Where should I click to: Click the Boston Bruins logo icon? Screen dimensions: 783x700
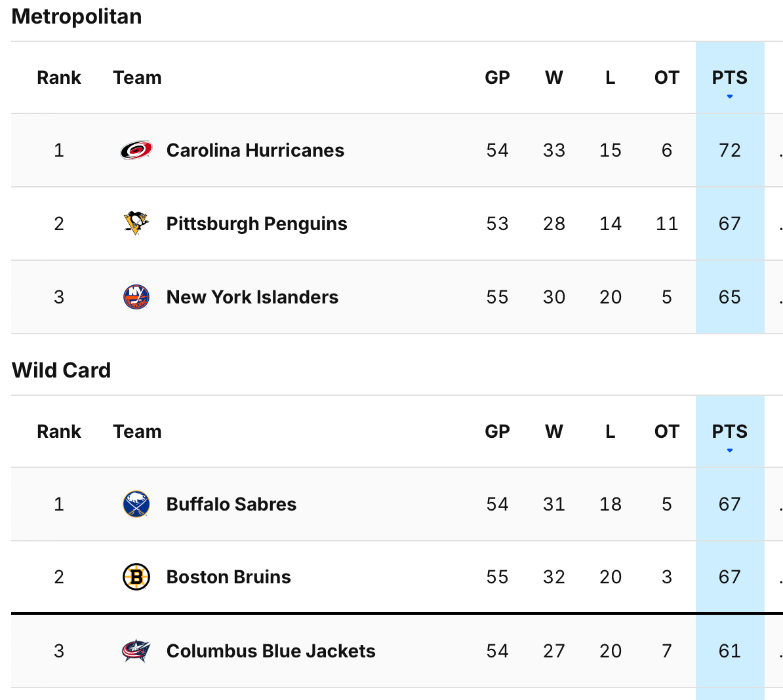point(136,577)
